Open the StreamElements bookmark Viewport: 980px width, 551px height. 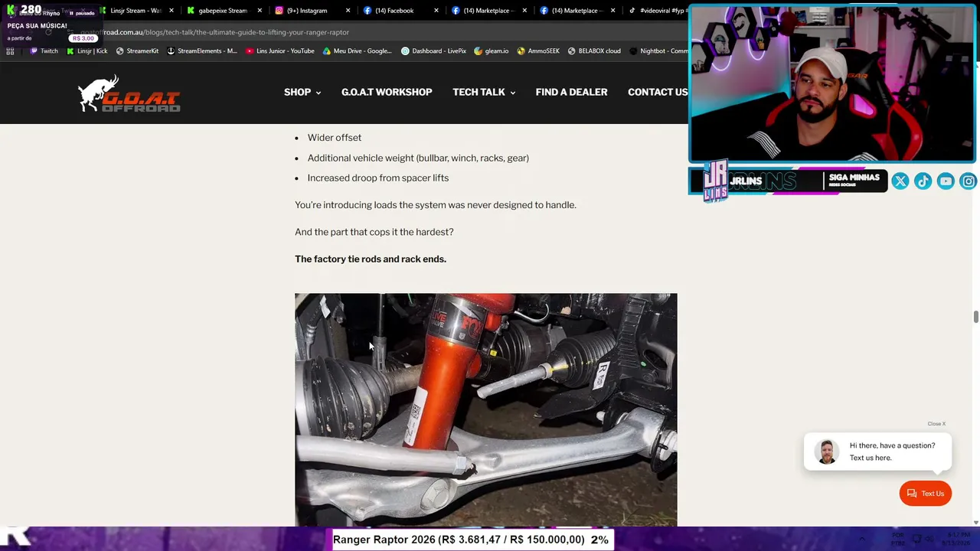coord(201,51)
